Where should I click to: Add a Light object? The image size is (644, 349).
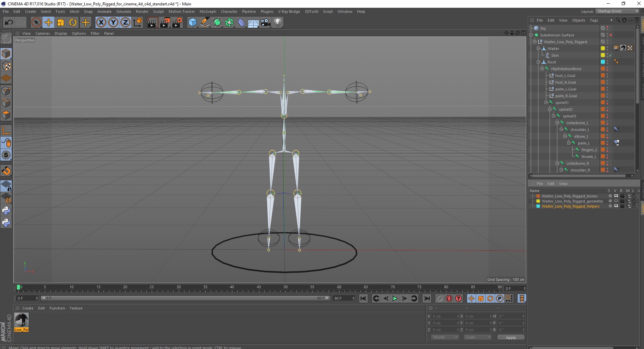point(278,23)
